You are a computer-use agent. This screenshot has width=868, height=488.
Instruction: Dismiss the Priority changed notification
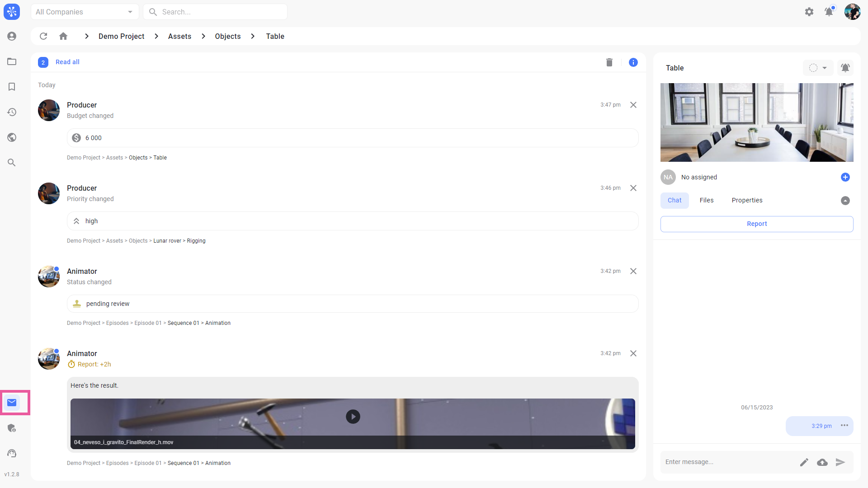click(633, 188)
